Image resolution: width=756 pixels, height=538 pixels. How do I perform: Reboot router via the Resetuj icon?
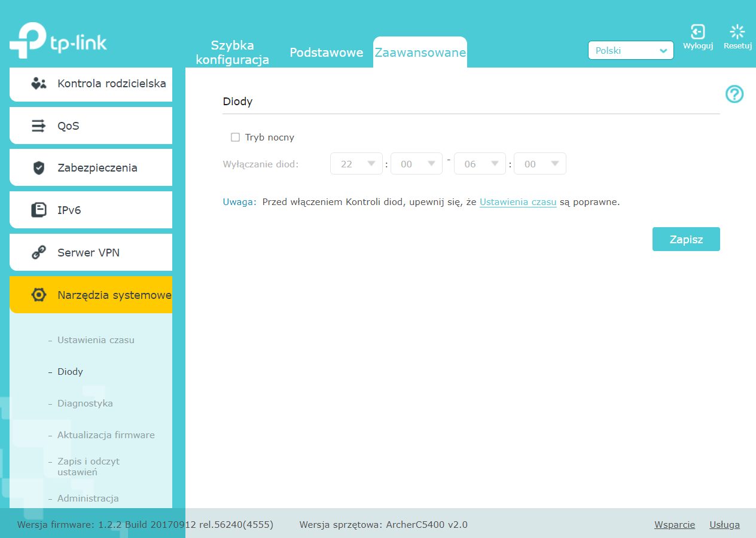point(737,32)
